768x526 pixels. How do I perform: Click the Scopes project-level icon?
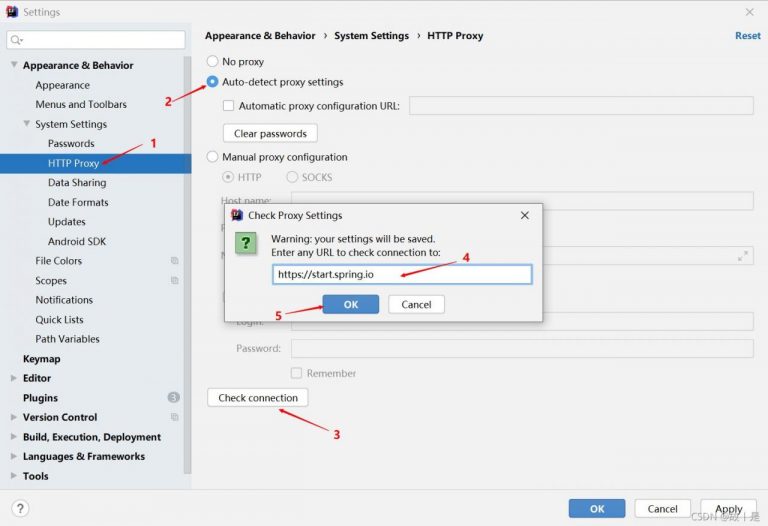pyautogui.click(x=175, y=281)
